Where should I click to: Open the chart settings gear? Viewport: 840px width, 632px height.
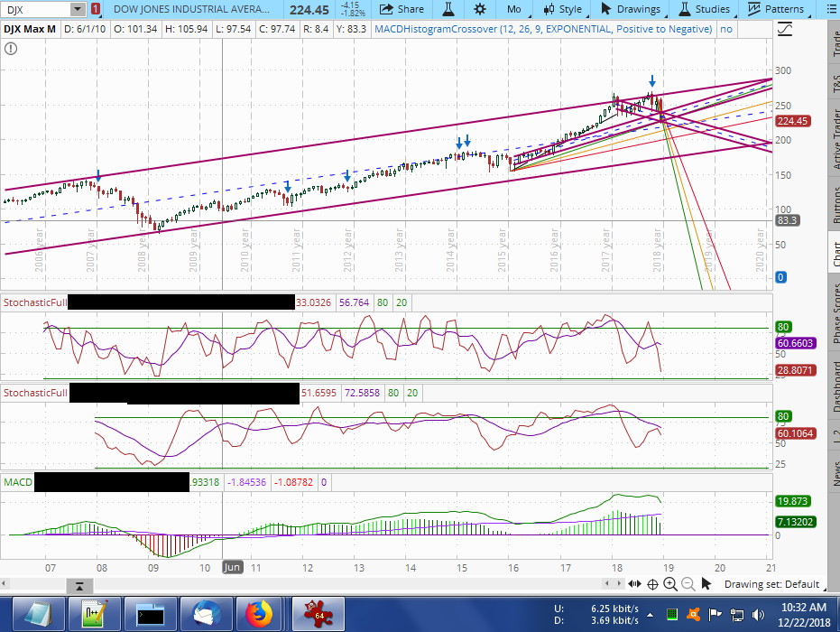479,9
